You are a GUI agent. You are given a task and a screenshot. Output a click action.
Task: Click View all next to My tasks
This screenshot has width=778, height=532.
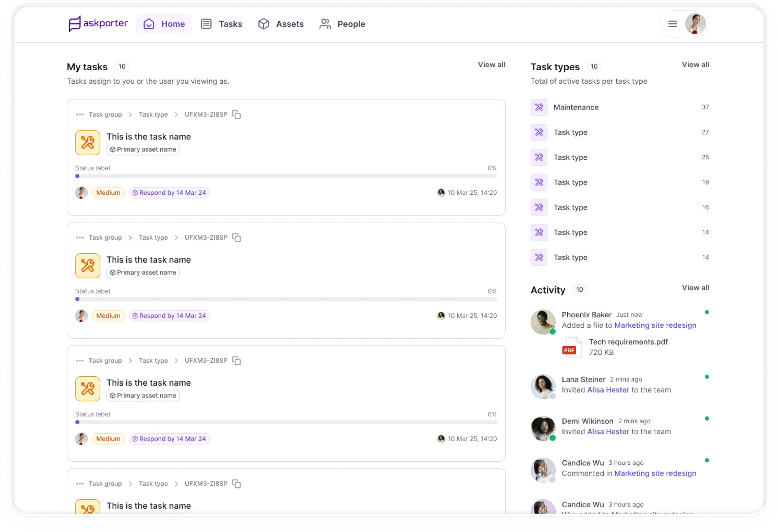(491, 64)
